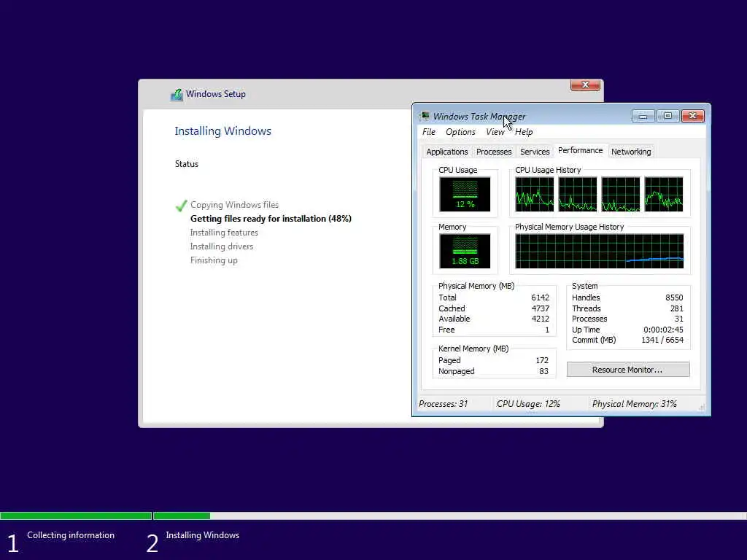
Task: Click the CPU Usage 12% gauge
Action: coord(465,194)
